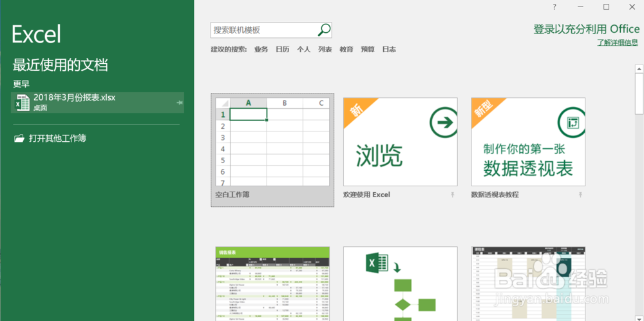
Task: Search suggested category 业务
Action: pyautogui.click(x=261, y=50)
